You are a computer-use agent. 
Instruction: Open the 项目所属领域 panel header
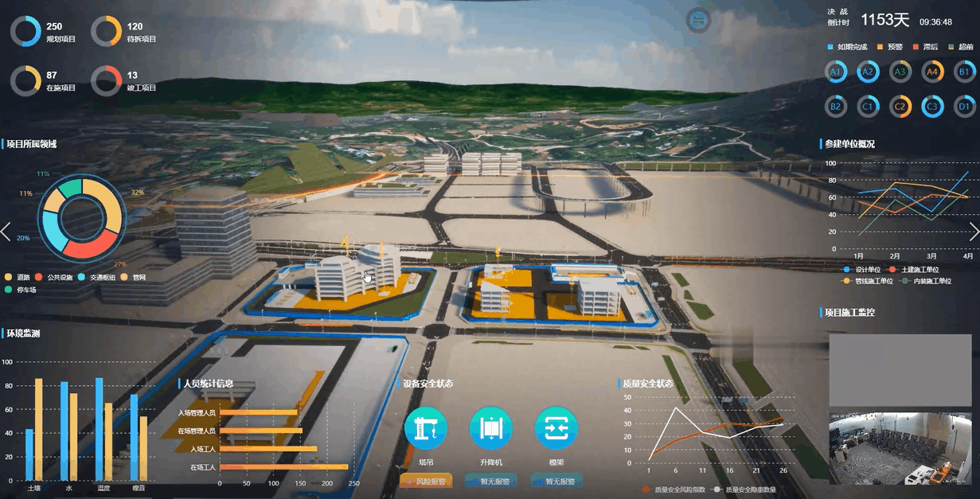(33, 144)
